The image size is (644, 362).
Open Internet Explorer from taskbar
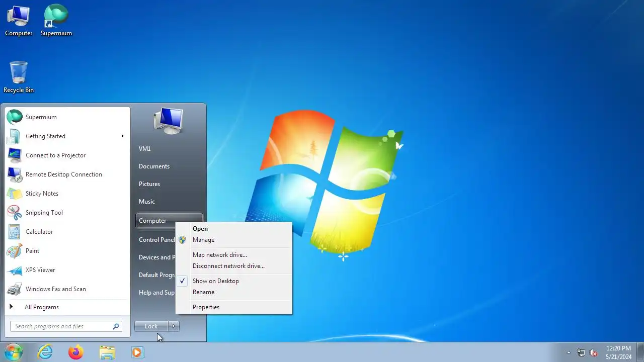(45, 352)
